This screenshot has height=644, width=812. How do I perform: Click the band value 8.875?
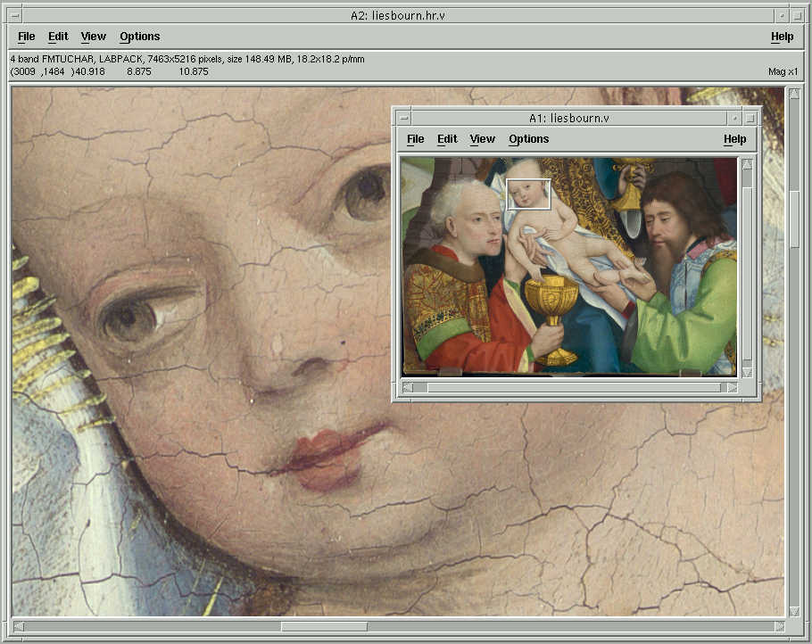pos(139,71)
